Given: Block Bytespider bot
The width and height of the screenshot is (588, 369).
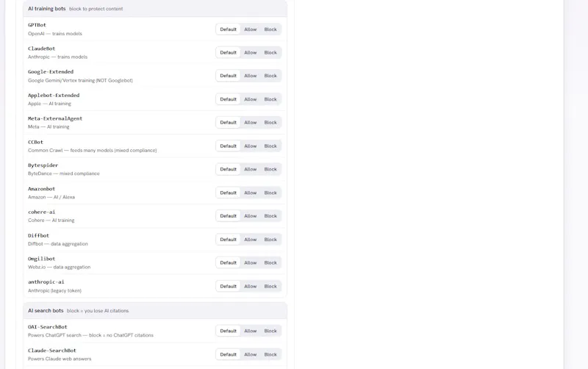Looking at the screenshot, I should click(x=270, y=169).
